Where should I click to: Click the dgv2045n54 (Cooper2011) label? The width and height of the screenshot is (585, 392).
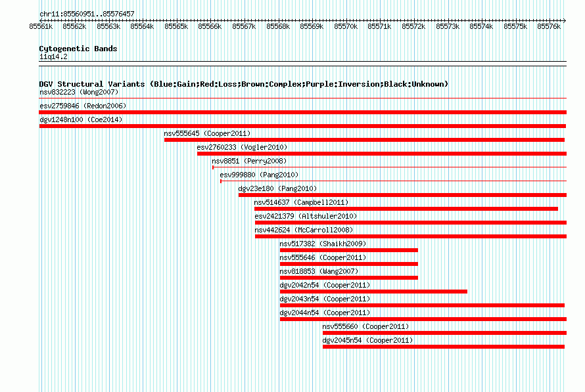coord(368,340)
